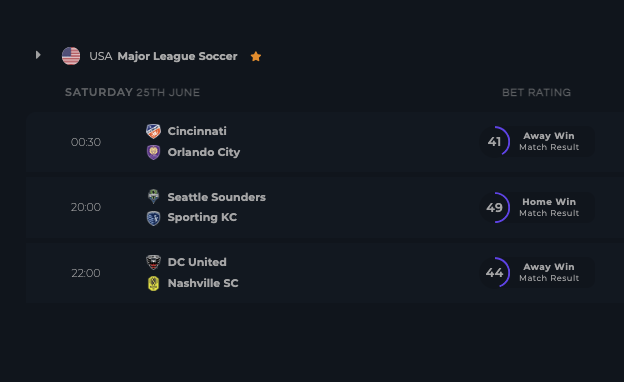Select the 44 bet rating circle
The width and height of the screenshot is (624, 382).
coord(495,272)
